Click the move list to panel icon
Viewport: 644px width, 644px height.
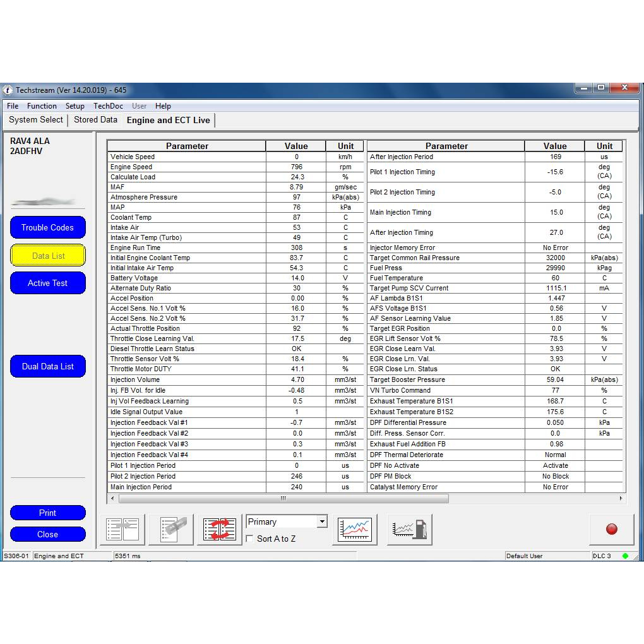[122, 529]
